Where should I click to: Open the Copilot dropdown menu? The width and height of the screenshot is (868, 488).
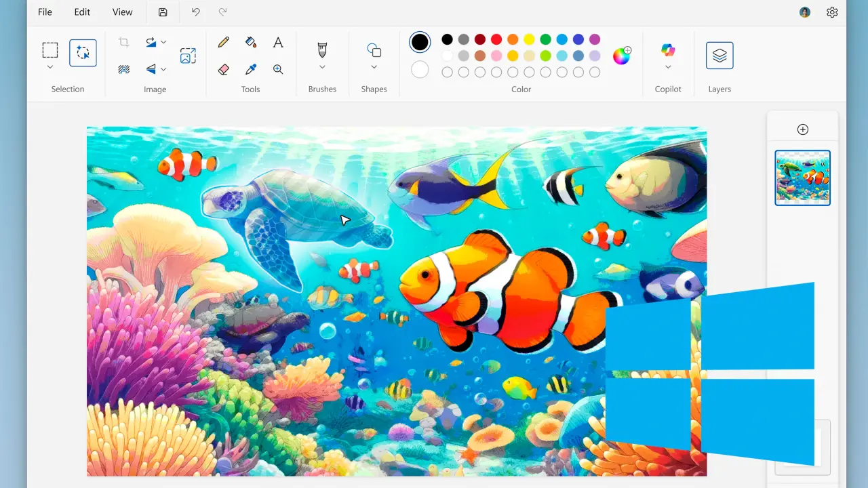click(x=668, y=67)
